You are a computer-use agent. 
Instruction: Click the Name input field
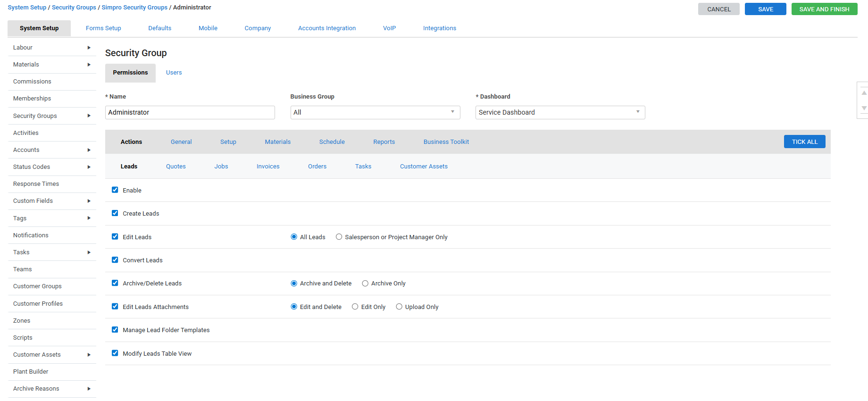pyautogui.click(x=190, y=112)
